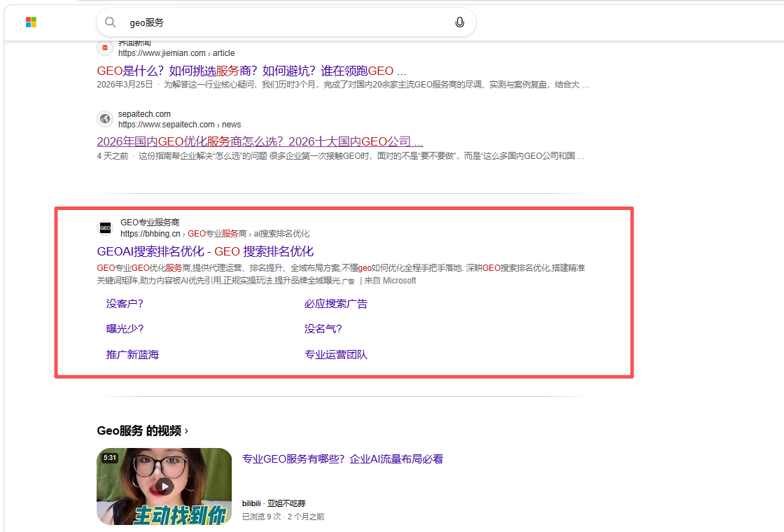Play the bilibili video thumbnail
Viewport: 784px width, 532px height.
tap(164, 486)
